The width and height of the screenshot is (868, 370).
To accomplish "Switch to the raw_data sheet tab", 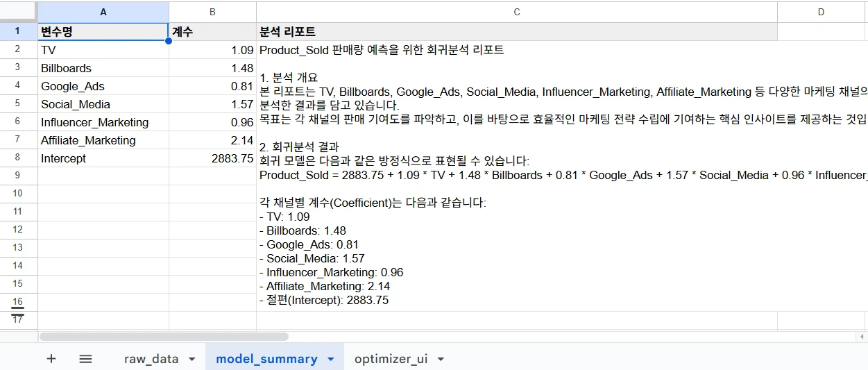I will [x=151, y=359].
